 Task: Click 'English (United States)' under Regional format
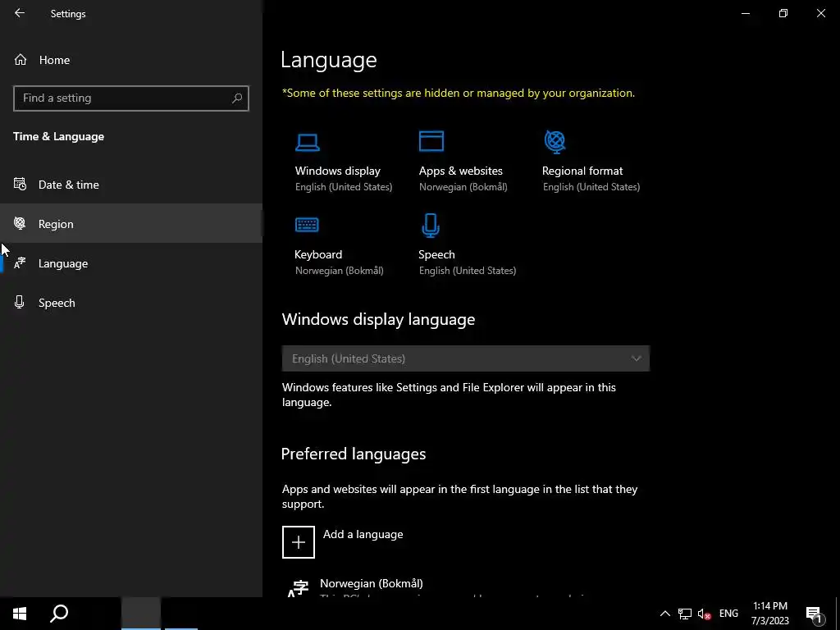pos(591,187)
